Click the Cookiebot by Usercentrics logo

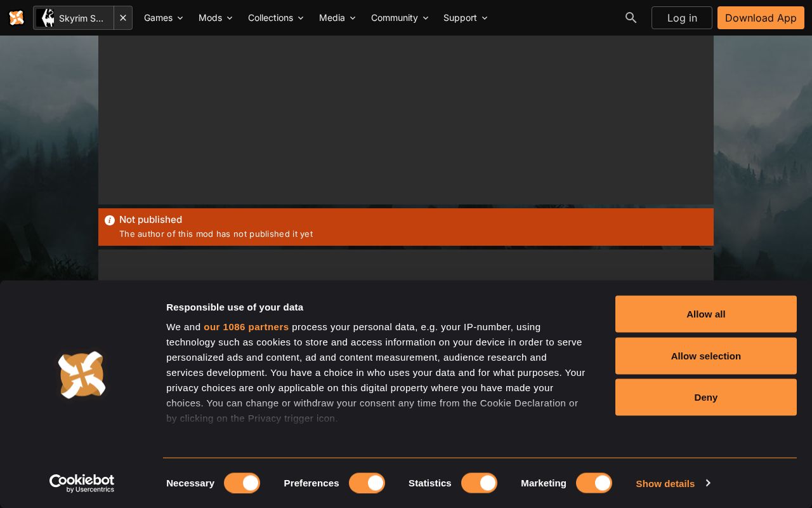point(82,483)
